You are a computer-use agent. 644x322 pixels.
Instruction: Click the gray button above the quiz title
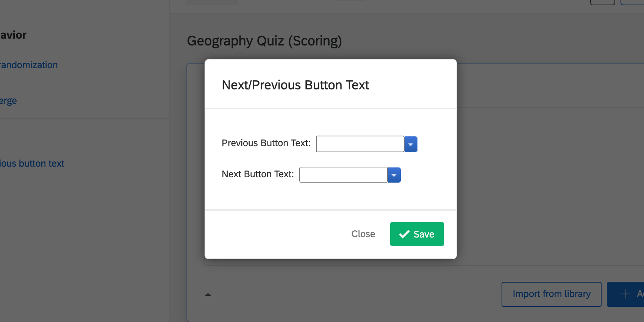[x=212, y=2]
